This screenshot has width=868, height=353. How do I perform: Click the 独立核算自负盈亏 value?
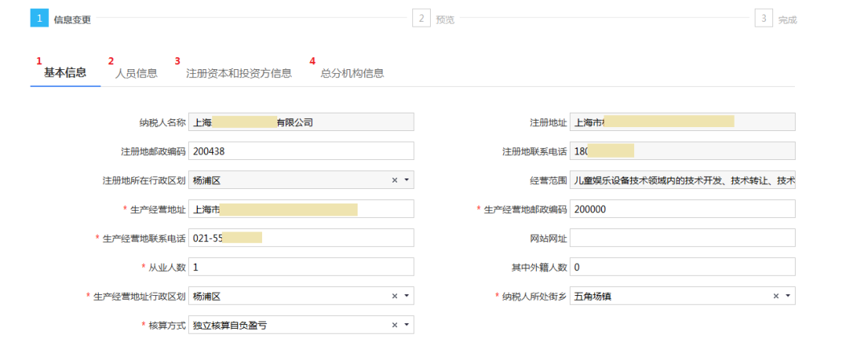[x=230, y=326]
